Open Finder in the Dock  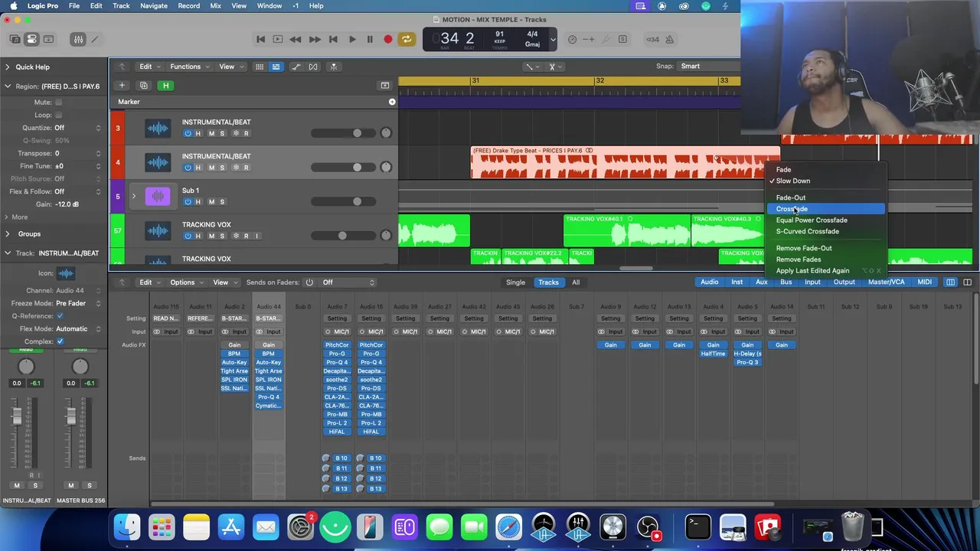pyautogui.click(x=127, y=527)
